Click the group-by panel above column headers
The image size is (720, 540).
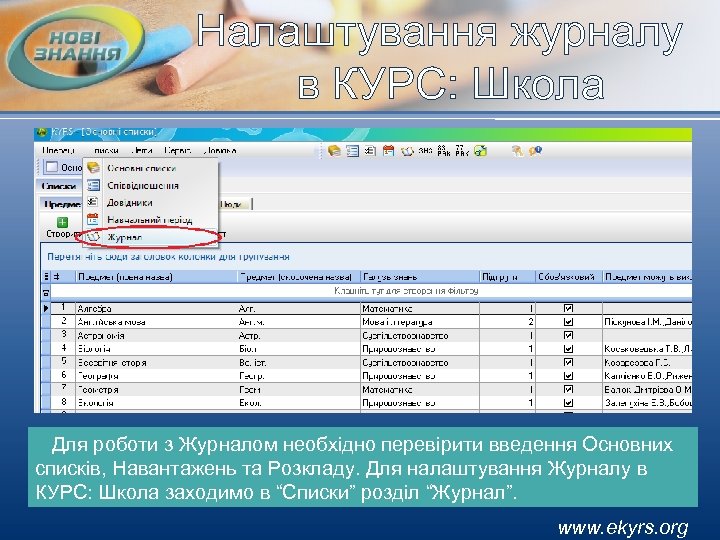(x=367, y=257)
